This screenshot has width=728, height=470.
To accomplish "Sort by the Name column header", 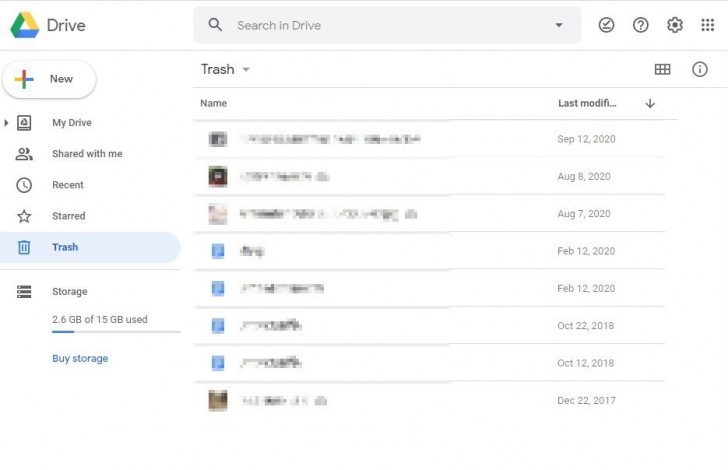I will (214, 103).
